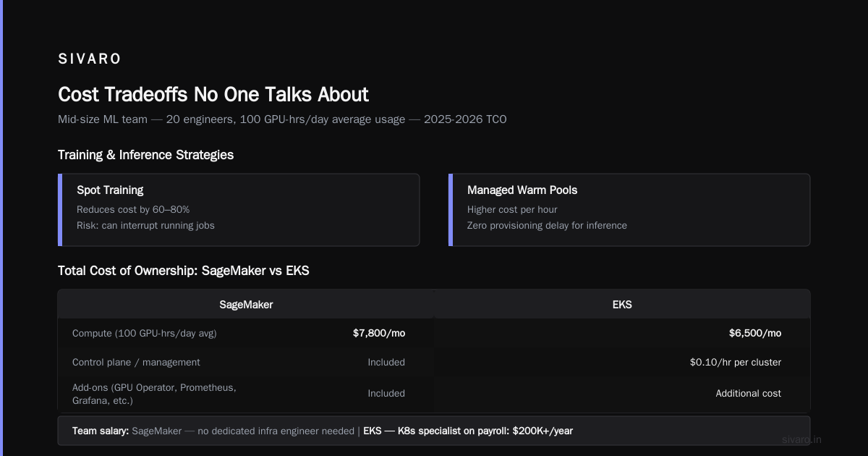
Task: Select the EKS column header
Action: coord(622,305)
